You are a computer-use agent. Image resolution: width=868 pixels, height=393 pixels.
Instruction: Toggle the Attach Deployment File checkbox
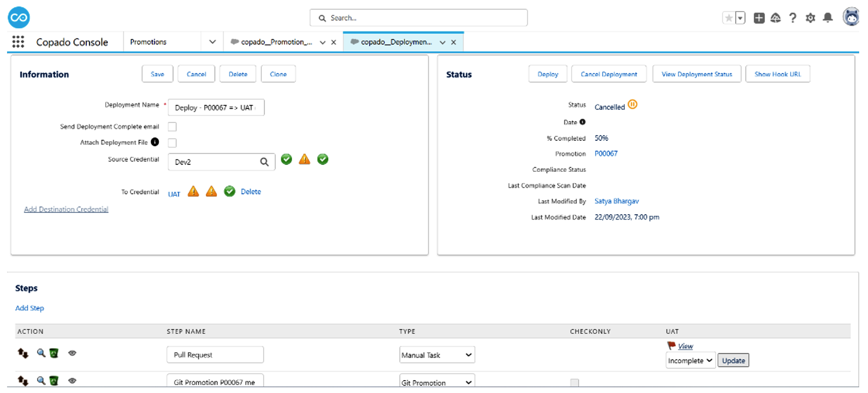[x=172, y=143]
